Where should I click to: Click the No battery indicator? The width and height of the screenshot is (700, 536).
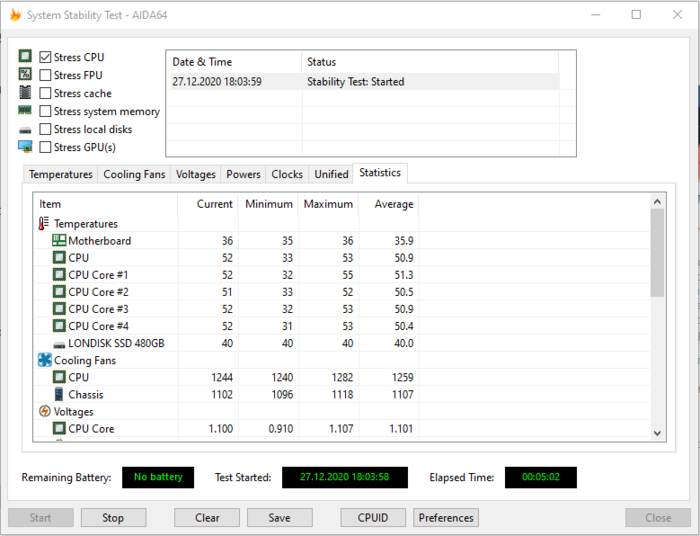click(x=158, y=477)
